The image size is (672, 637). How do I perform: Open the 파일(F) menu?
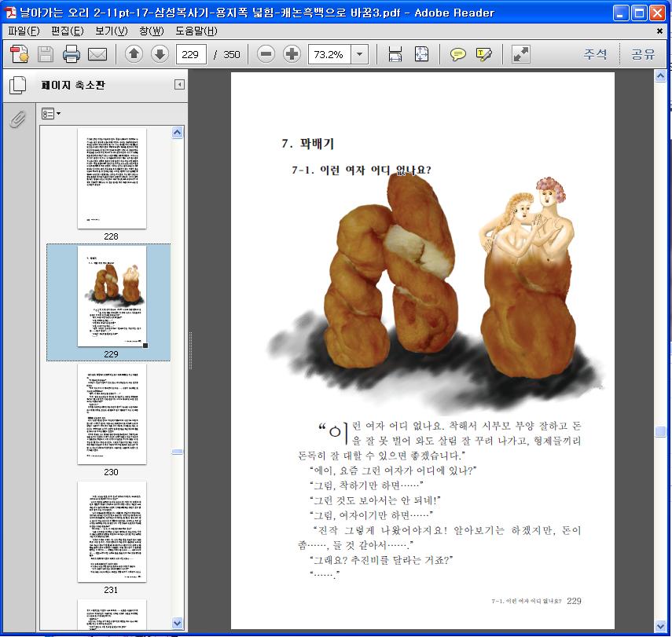click(24, 31)
